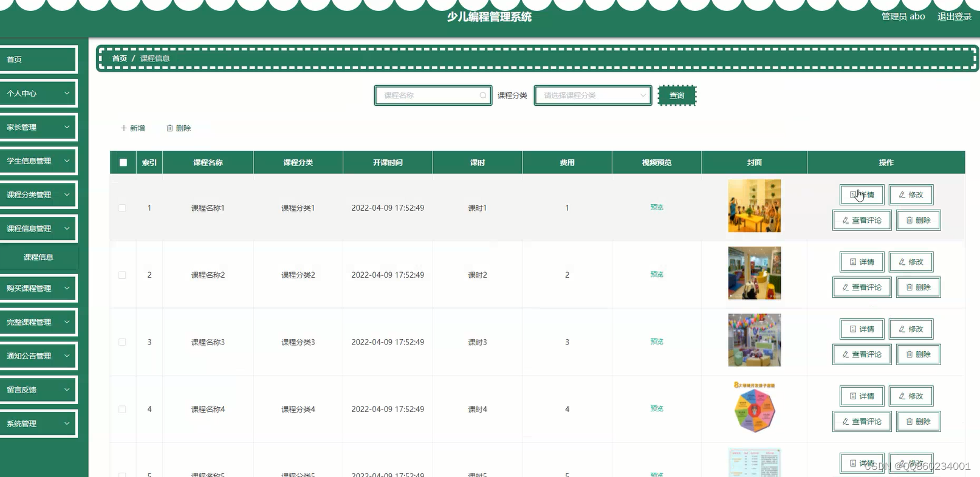This screenshot has height=477, width=980.
Task: Delete row 课程名称3 with 删除 button
Action: [919, 354]
